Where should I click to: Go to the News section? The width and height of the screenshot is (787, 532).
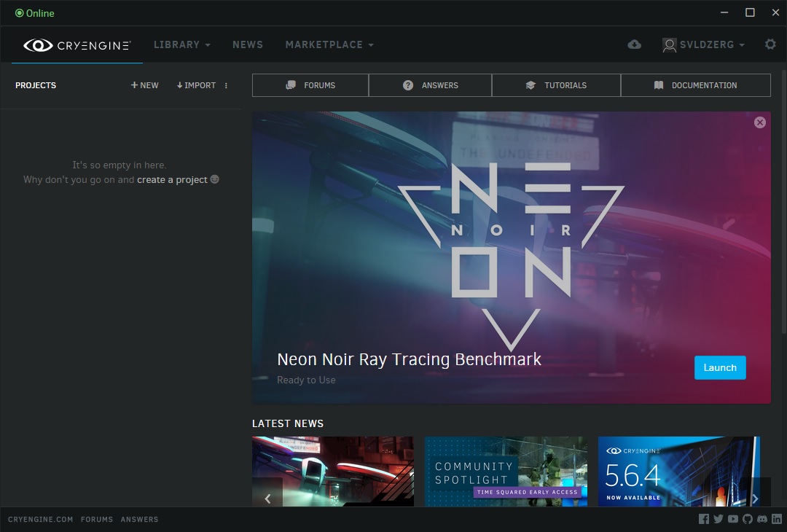coord(248,44)
